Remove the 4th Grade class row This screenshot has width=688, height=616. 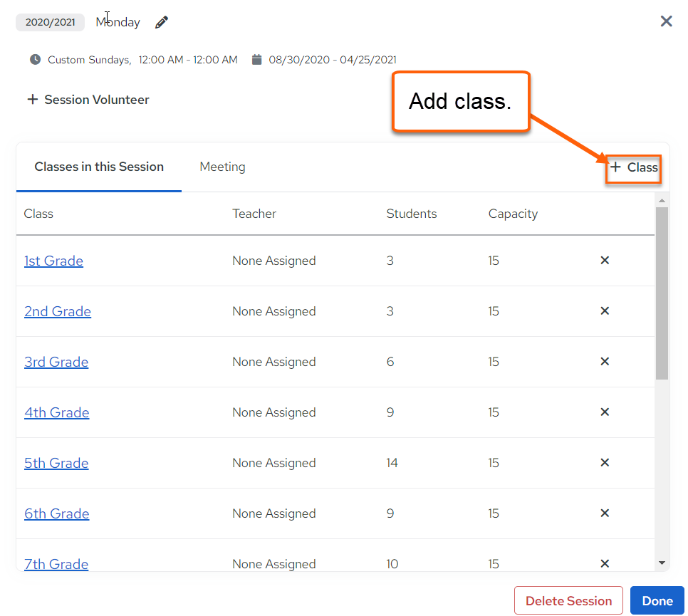pos(605,412)
